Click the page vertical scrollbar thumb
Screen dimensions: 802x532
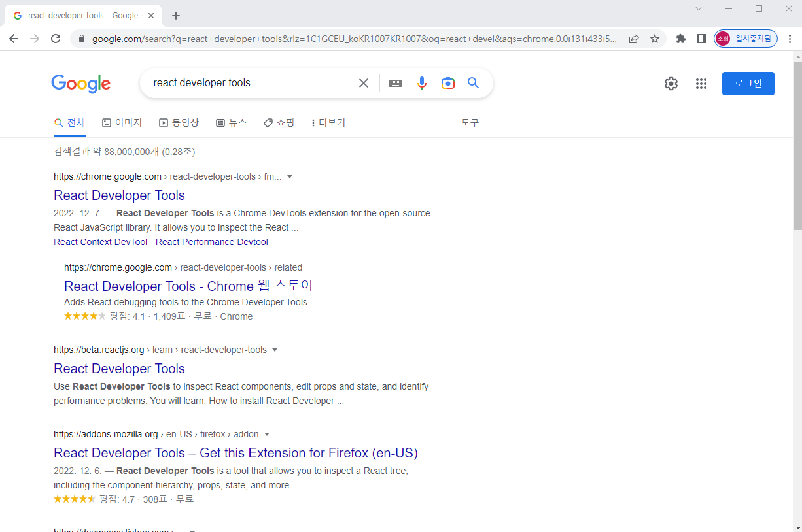click(x=797, y=146)
